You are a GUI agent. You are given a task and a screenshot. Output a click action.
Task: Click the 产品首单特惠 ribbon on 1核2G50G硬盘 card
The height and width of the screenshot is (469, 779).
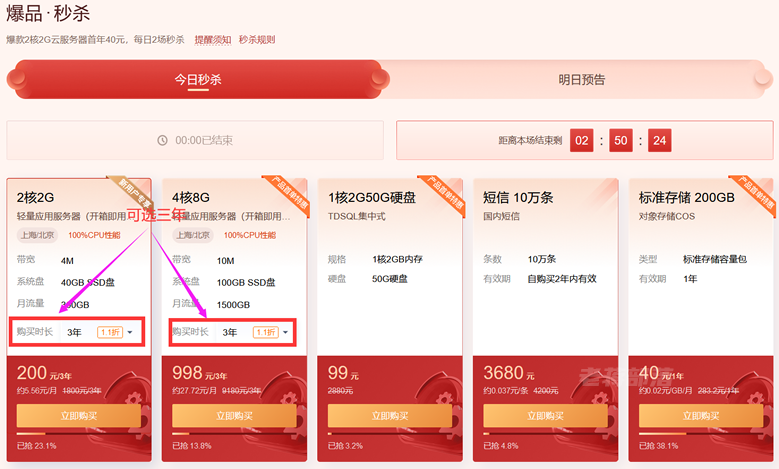[445, 194]
